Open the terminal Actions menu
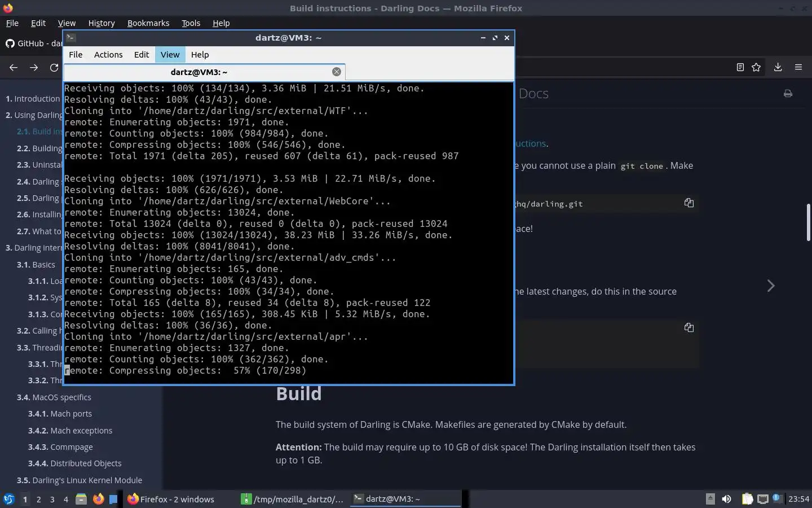The height and width of the screenshot is (508, 812). [108, 55]
